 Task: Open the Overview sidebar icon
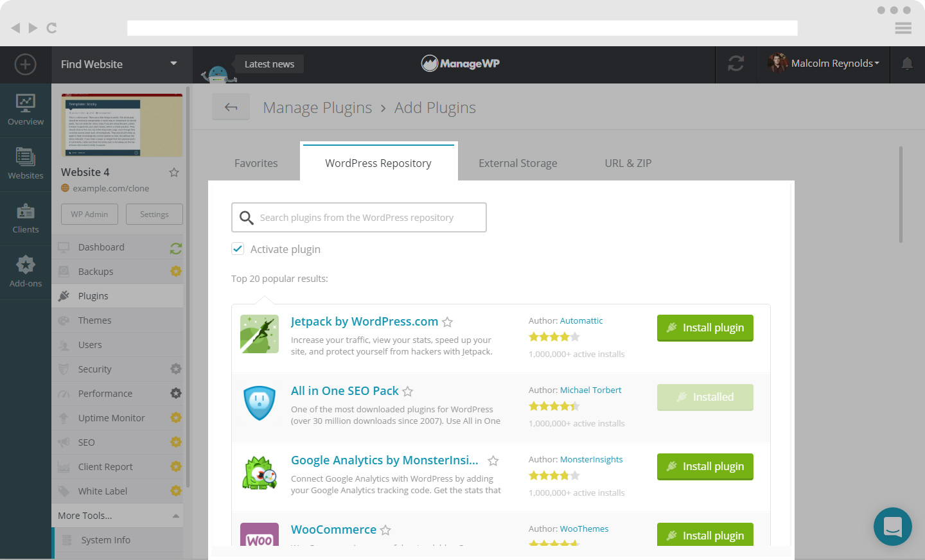[26, 109]
